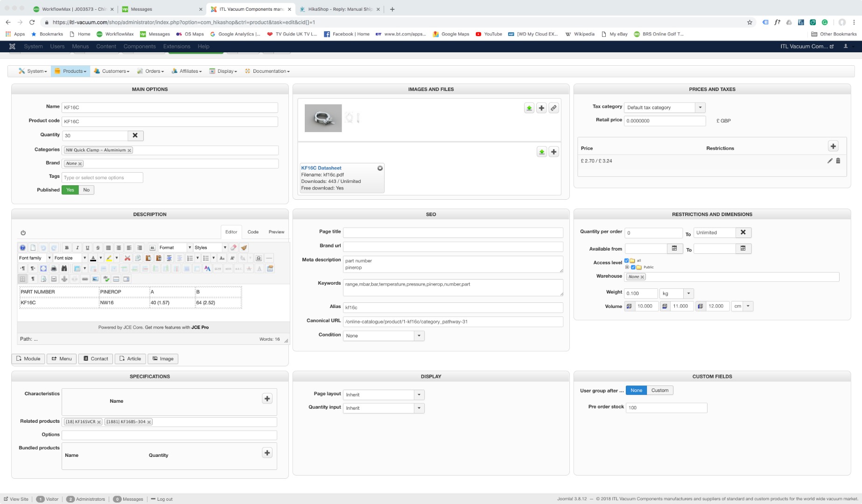Screen dimensions: 862x504
Task: Open the Customers menu
Action: pyautogui.click(x=112, y=71)
